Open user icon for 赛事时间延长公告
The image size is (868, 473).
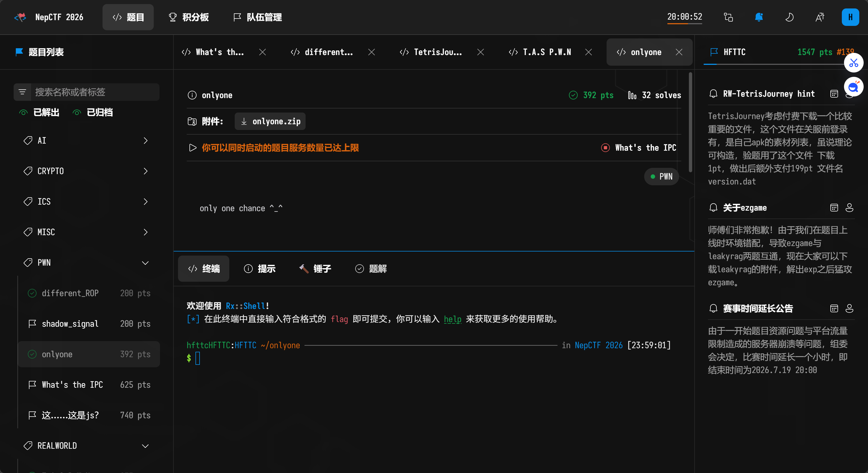(849, 308)
